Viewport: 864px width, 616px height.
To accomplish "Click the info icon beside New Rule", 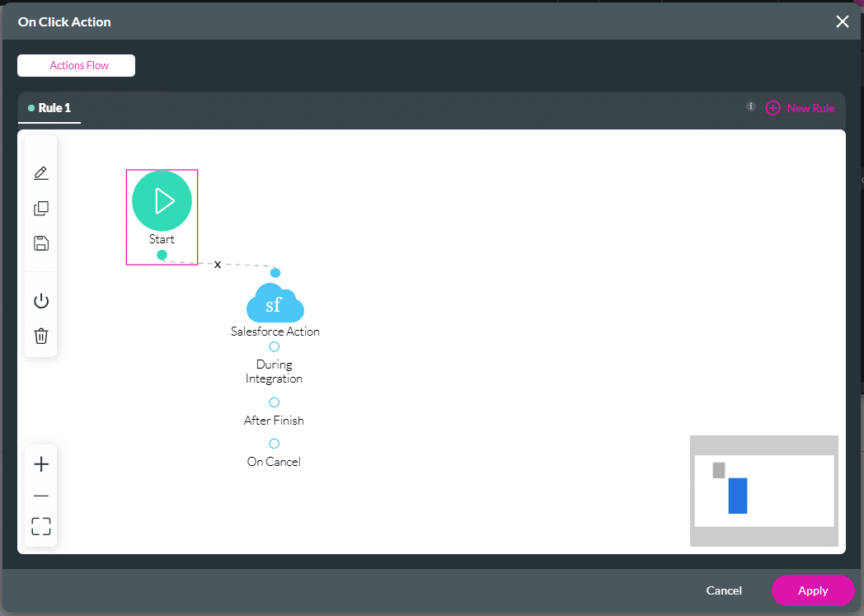I will [x=751, y=106].
